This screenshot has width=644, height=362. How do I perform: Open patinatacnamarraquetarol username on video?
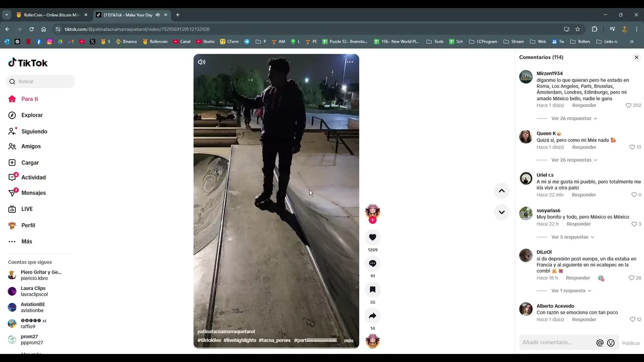[x=226, y=331]
